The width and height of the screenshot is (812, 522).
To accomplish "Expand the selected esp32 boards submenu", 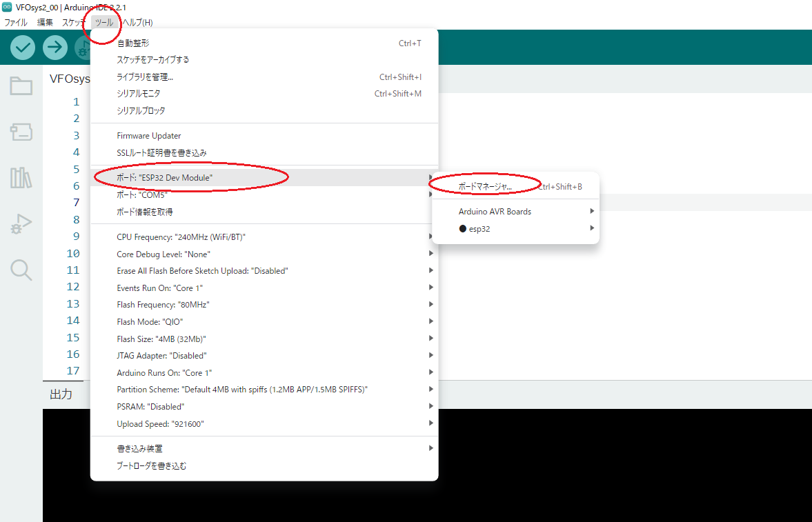I will pyautogui.click(x=515, y=228).
